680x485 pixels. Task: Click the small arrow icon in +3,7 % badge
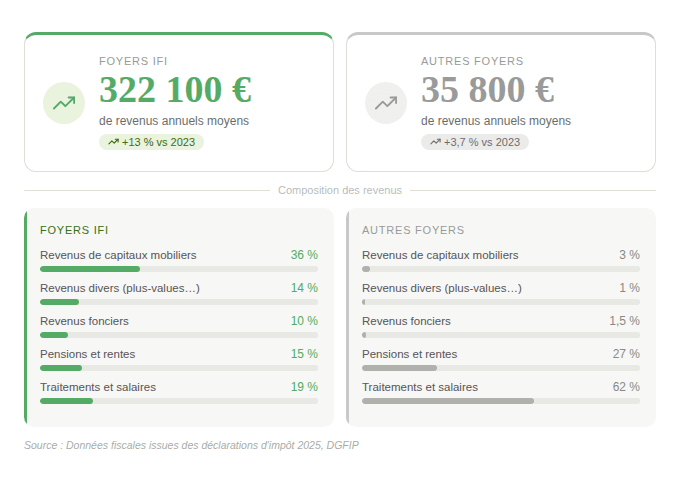[435, 142]
